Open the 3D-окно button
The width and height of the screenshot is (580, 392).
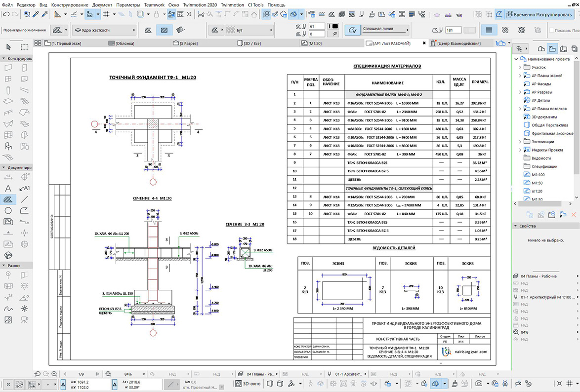tap(249, 384)
